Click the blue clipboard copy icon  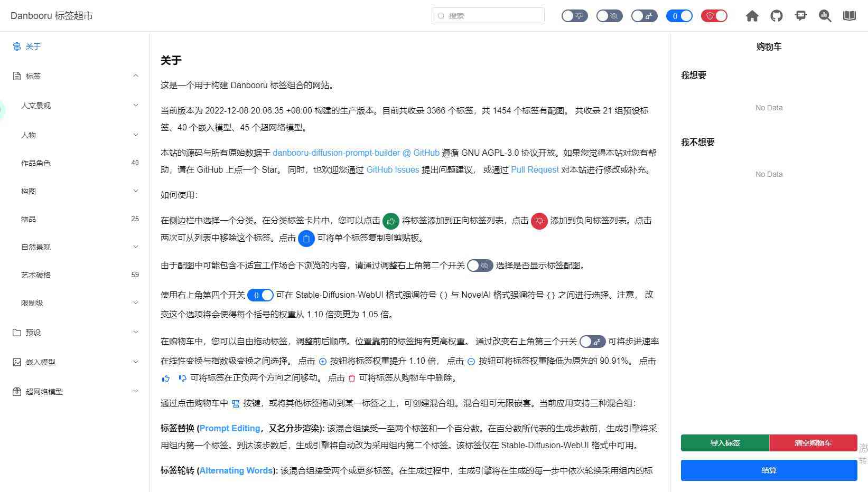[x=306, y=238]
